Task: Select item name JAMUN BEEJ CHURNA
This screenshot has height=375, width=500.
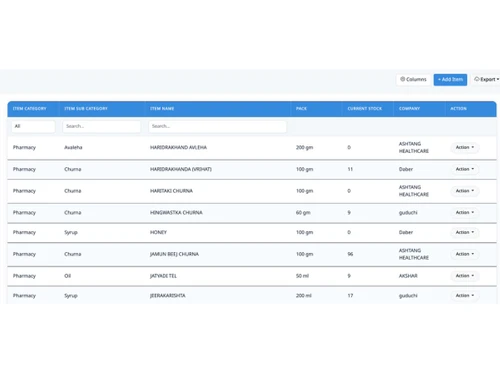Action: coord(174,254)
